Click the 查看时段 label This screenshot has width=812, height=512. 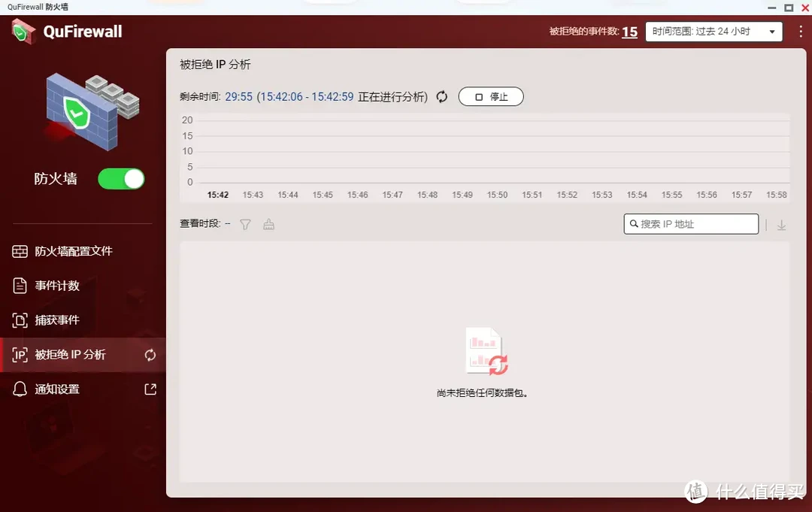(200, 223)
